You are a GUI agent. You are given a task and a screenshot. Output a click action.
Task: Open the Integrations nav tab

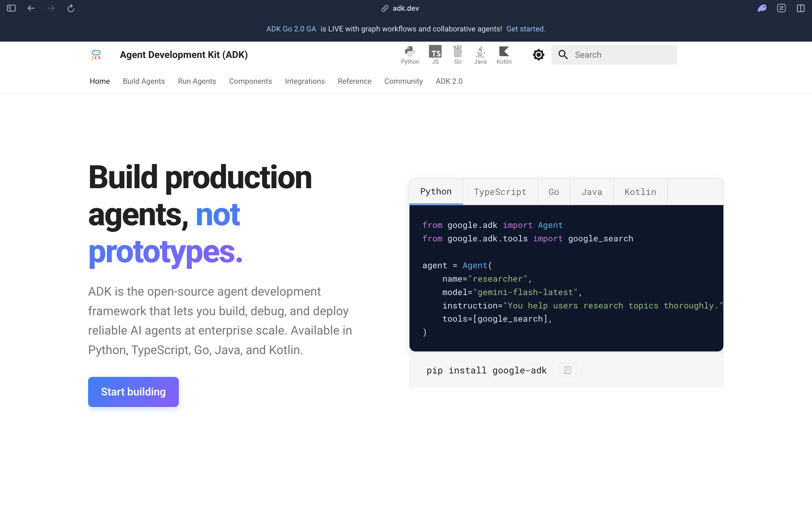(305, 81)
